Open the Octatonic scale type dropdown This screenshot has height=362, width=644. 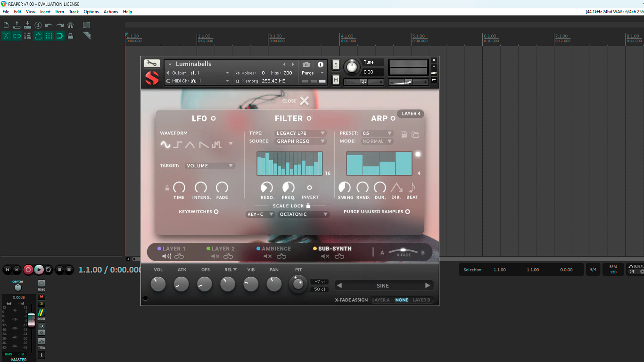(304, 214)
